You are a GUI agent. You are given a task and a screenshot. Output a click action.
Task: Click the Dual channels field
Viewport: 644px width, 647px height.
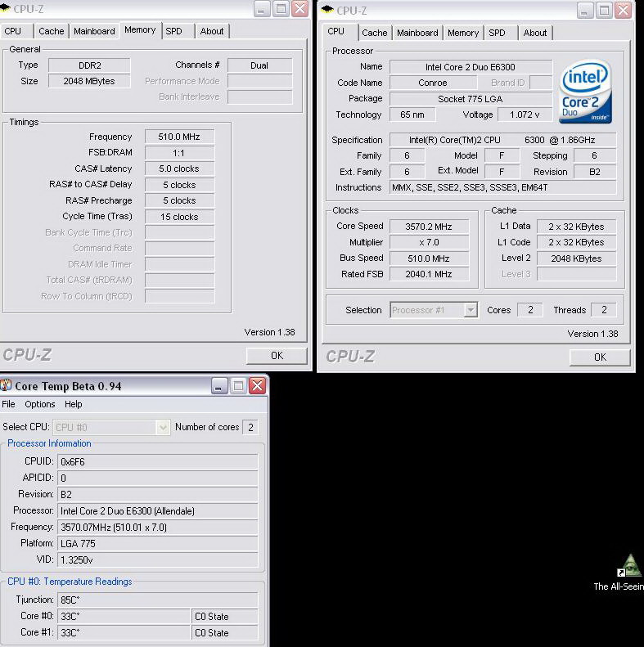tap(259, 65)
